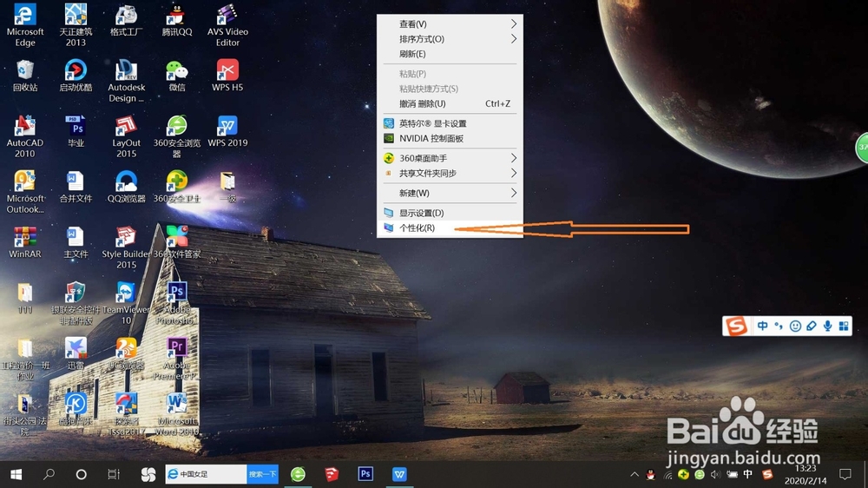
Task: Select TeamViewer 10 desktop icon
Action: pyautogui.click(x=126, y=303)
